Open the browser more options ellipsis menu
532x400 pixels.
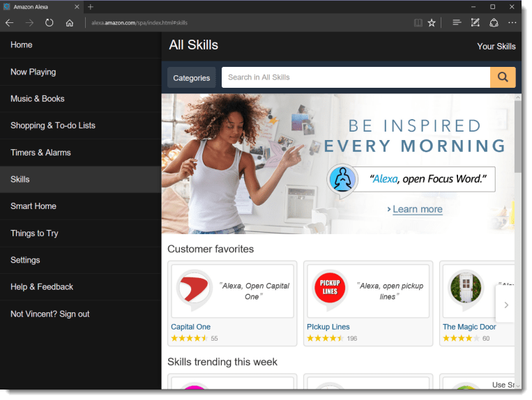click(512, 23)
